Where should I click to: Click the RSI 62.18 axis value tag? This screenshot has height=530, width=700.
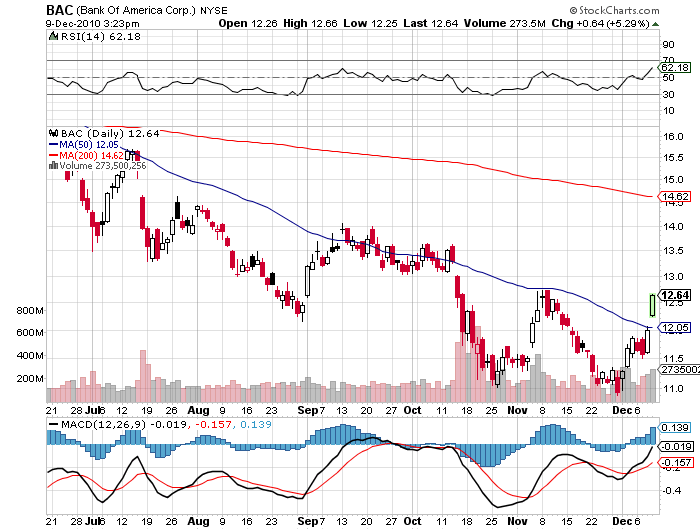pos(675,67)
